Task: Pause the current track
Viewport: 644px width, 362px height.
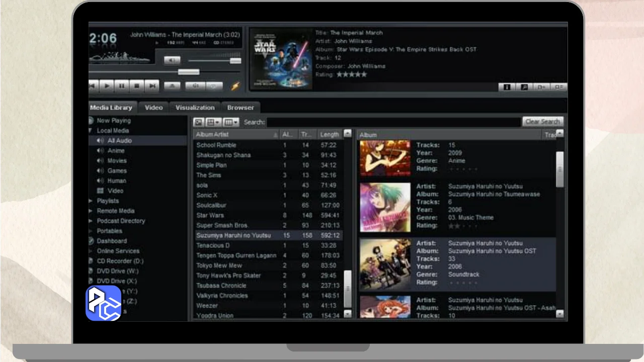Action: click(x=122, y=86)
